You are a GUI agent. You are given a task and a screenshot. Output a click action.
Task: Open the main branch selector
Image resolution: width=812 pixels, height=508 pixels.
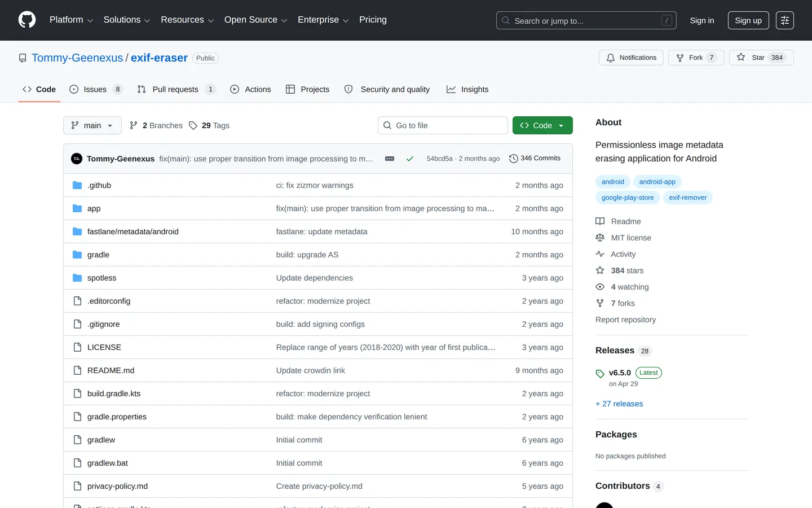(92, 125)
